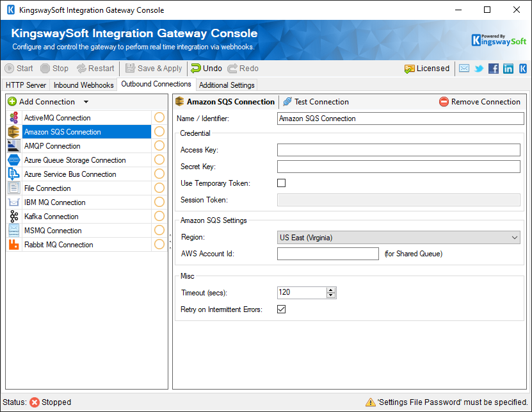Click the Facebook icon
532x412 pixels.
tap(493, 68)
